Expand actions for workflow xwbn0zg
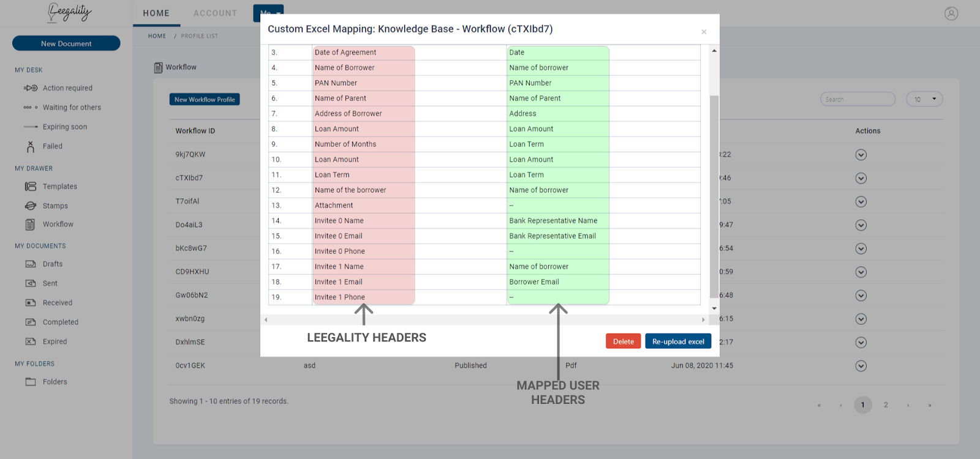The image size is (980, 459). click(x=861, y=319)
